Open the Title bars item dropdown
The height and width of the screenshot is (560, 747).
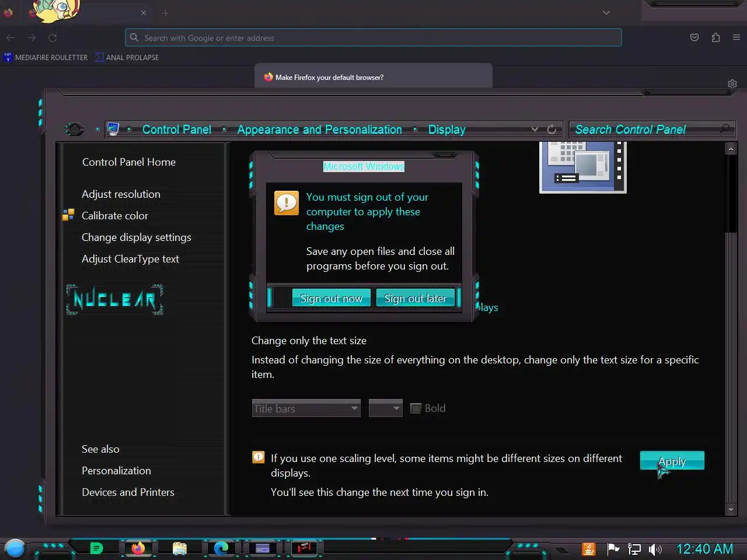click(x=306, y=408)
